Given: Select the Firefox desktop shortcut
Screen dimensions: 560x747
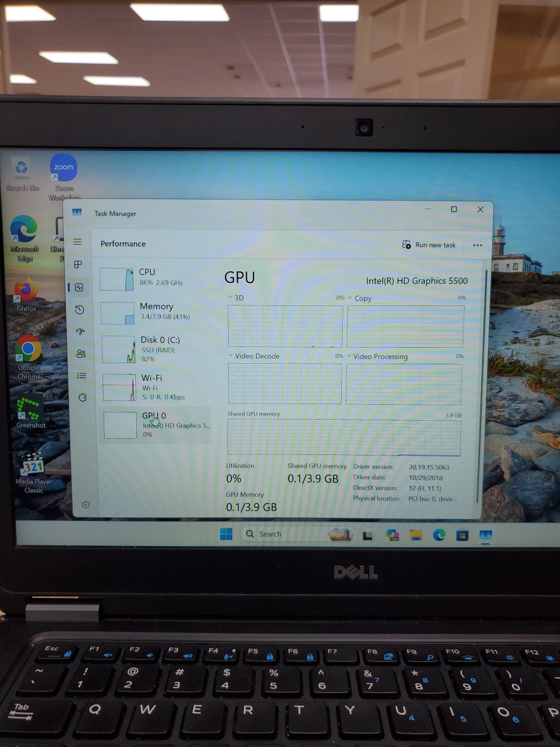Looking at the screenshot, I should [x=26, y=296].
